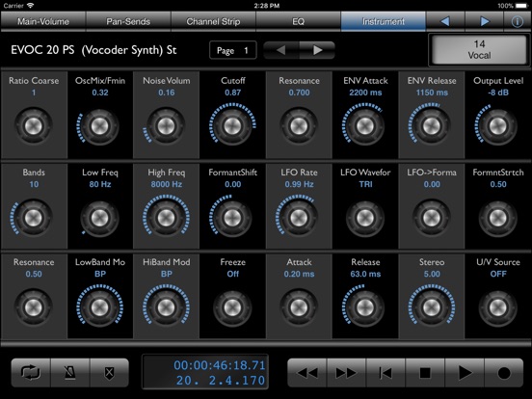This screenshot has width=532, height=399.
Task: Toggle the cycle loop button
Action: tap(31, 373)
